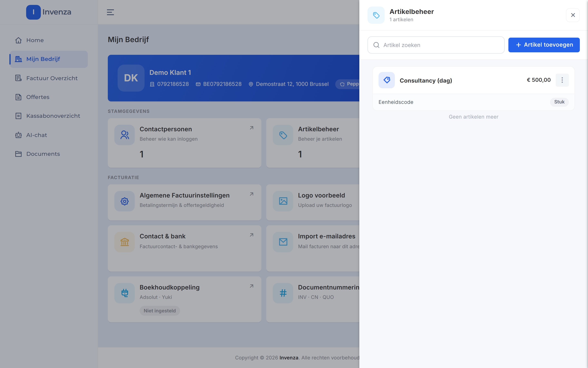Image resolution: width=588 pixels, height=368 pixels.
Task: Click the BE0792186528 VAT number
Action: [222, 84]
